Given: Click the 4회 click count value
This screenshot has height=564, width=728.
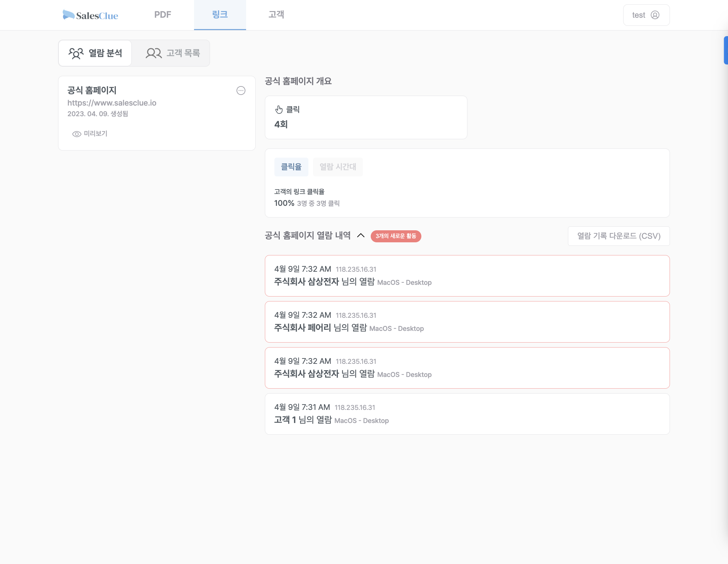Looking at the screenshot, I should coord(281,124).
